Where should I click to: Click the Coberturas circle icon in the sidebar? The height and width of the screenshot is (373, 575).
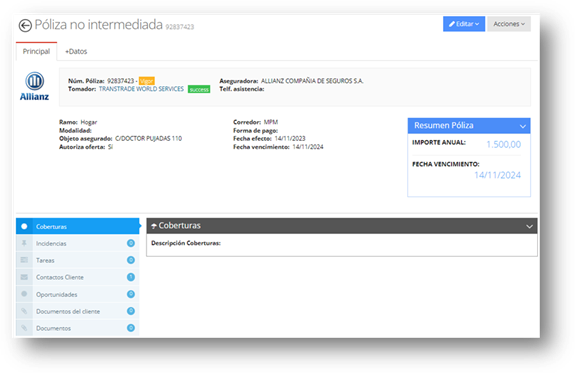click(x=24, y=226)
